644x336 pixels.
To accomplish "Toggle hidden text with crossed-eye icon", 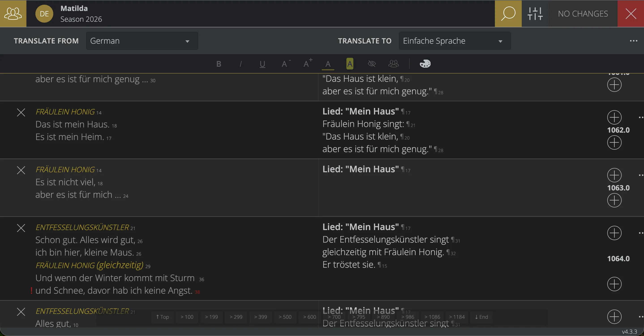I will 372,64.
